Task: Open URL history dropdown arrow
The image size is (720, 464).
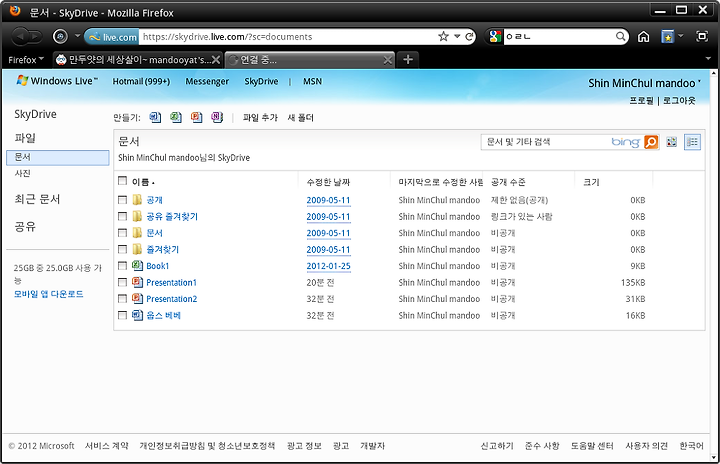Action: [x=457, y=36]
